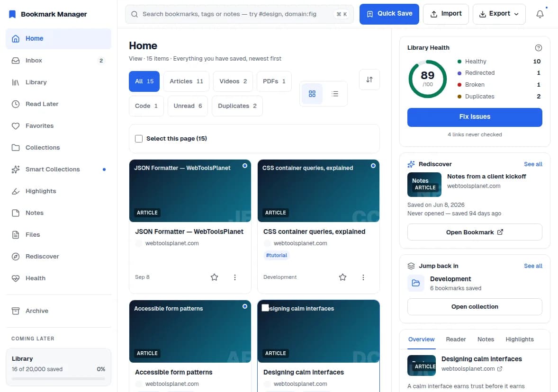This screenshot has height=392, width=558.
Task: Open Library in the sidebar
Action: pyautogui.click(x=58, y=82)
